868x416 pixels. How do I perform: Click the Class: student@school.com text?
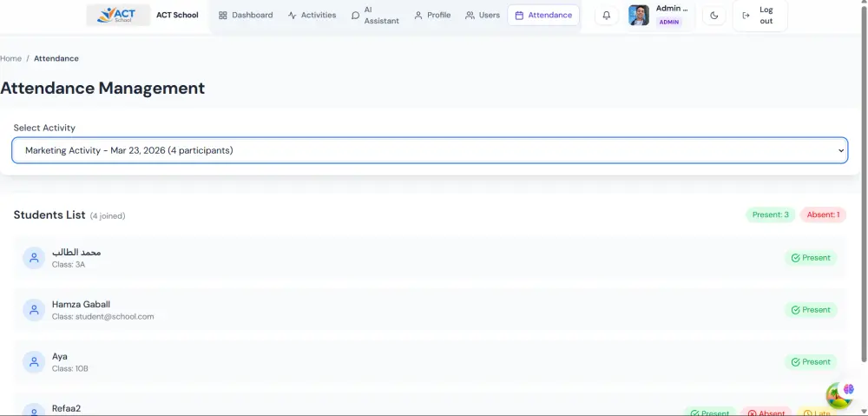pos(103,317)
